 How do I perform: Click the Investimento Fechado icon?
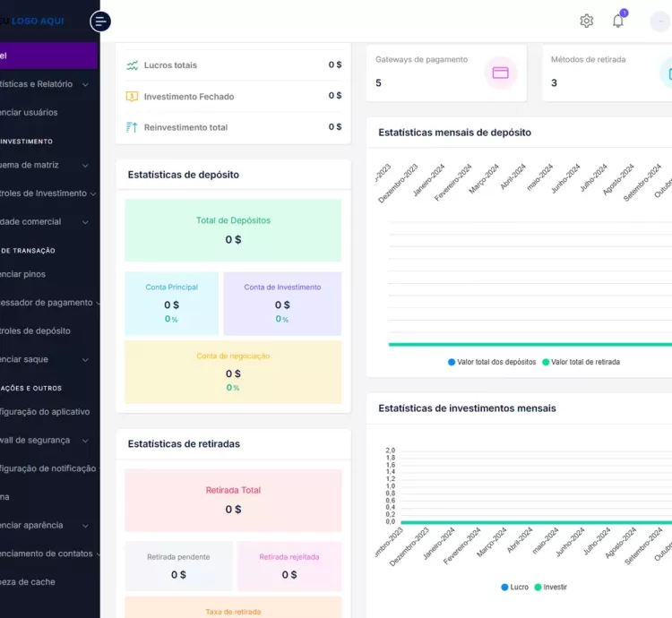(133, 96)
